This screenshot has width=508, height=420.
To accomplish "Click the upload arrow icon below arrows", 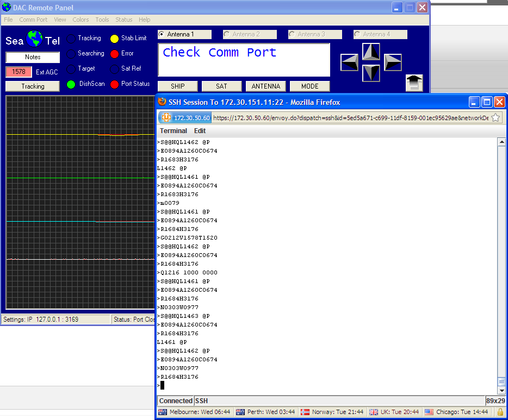I will [414, 83].
